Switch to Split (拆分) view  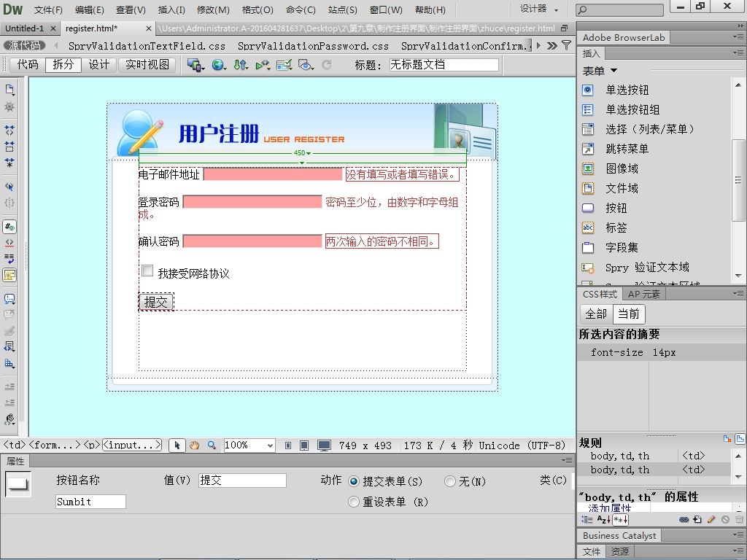(63, 64)
